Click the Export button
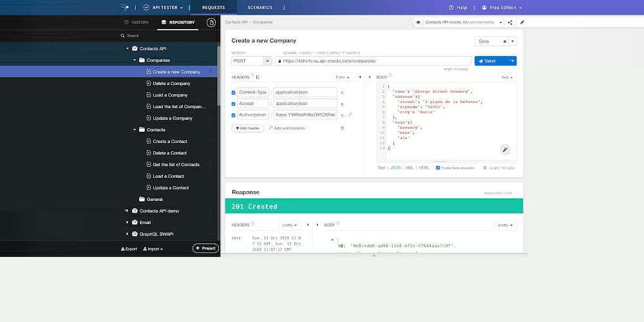 click(x=129, y=249)
